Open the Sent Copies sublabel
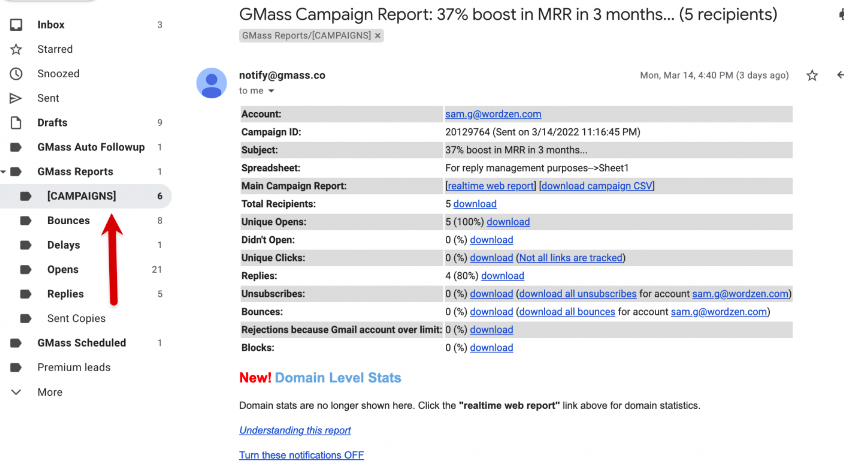The image size is (844, 469). 76,319
